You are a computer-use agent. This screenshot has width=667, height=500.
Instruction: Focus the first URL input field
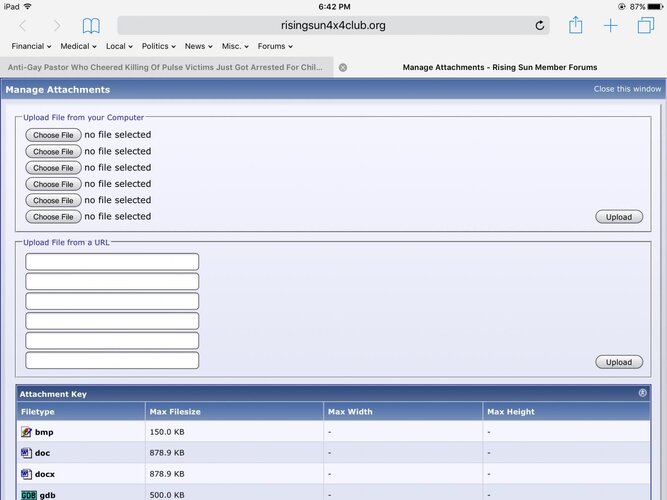pyautogui.click(x=112, y=262)
